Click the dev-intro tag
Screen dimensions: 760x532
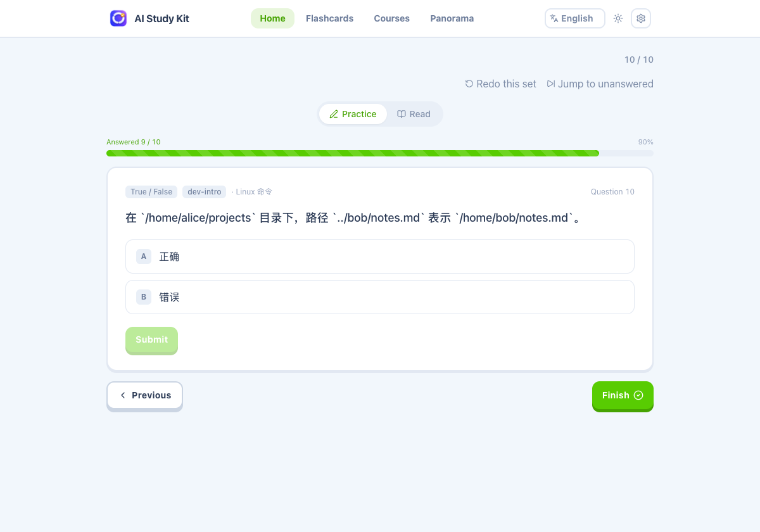[204, 192]
